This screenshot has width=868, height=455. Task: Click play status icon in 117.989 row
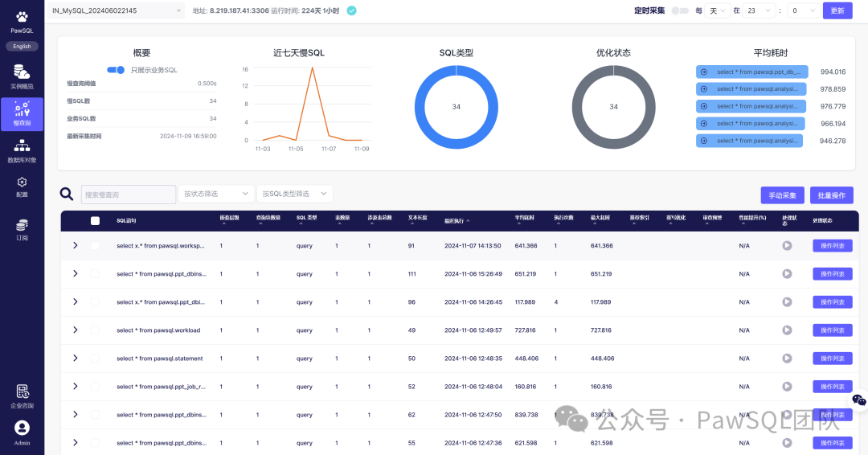pos(787,302)
